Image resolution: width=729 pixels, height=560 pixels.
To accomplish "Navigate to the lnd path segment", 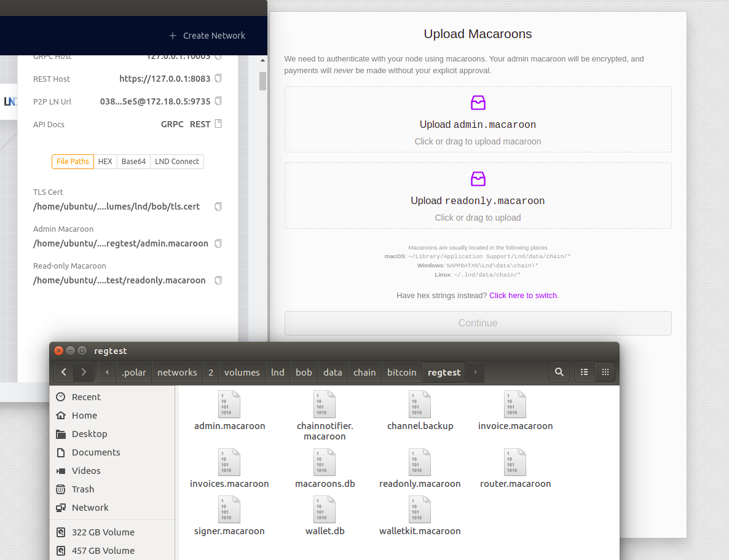I will coord(278,372).
